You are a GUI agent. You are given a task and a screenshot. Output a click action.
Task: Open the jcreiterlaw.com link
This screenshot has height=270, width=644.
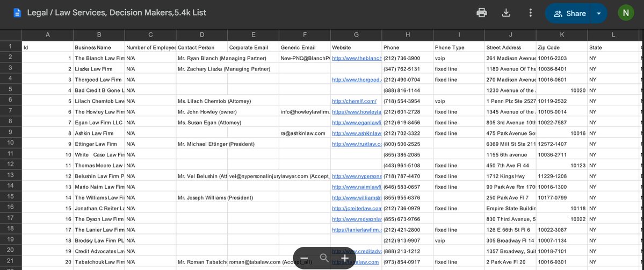pos(357,208)
